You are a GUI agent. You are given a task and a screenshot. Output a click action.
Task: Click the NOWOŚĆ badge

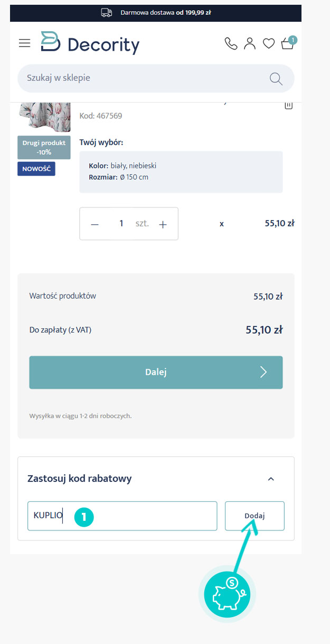tap(36, 169)
